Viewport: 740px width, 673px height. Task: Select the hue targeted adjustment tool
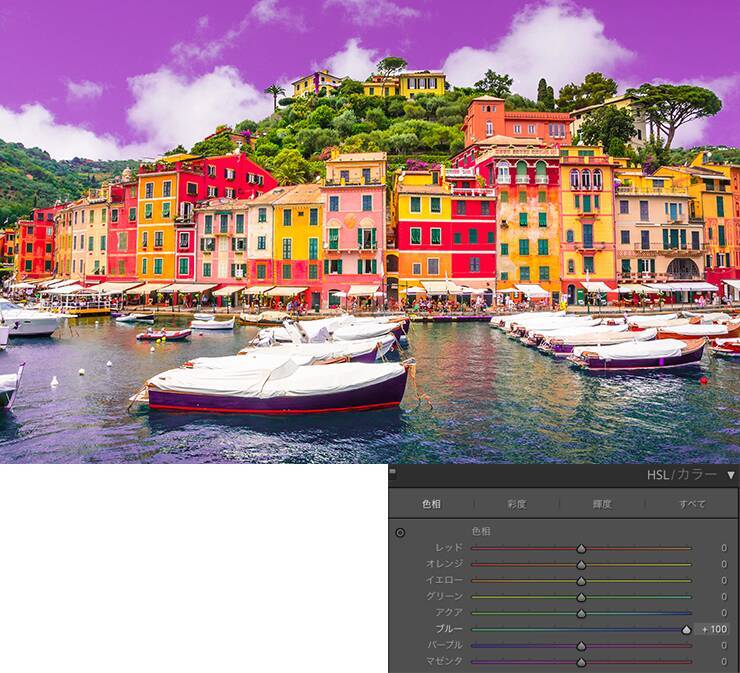pos(400,532)
